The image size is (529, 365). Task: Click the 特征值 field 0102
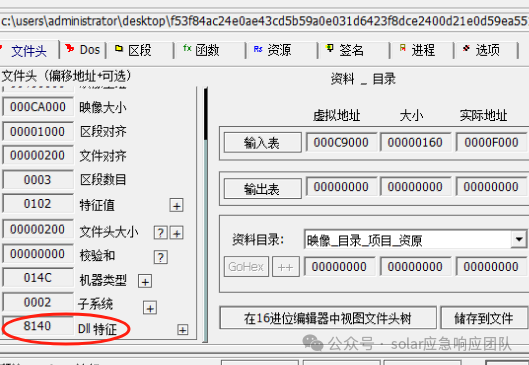pos(38,203)
